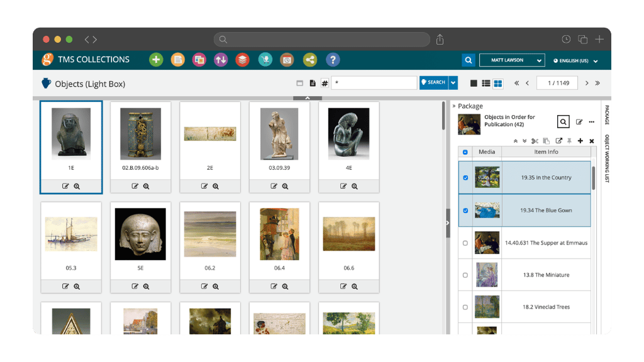Viewport: 644px width, 362px height.
Task: Click the package edit pencil icon
Action: coord(579,122)
